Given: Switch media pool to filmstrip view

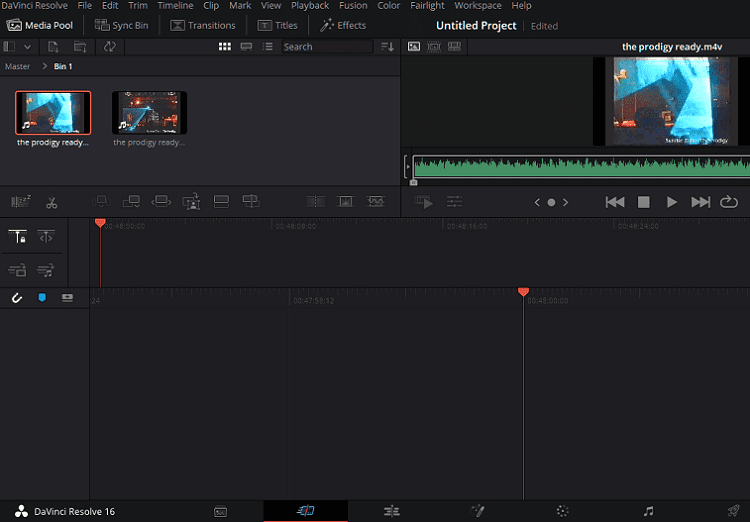Looking at the screenshot, I should click(246, 46).
